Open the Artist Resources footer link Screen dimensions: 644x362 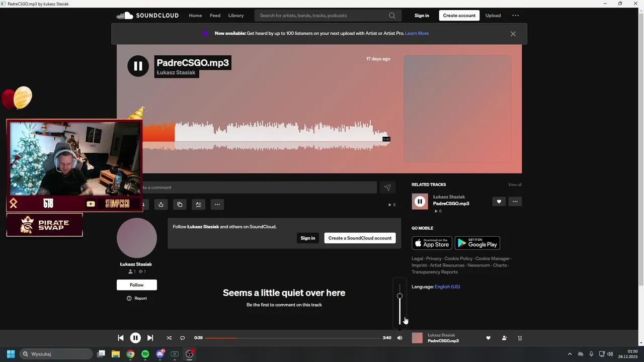[x=447, y=265]
